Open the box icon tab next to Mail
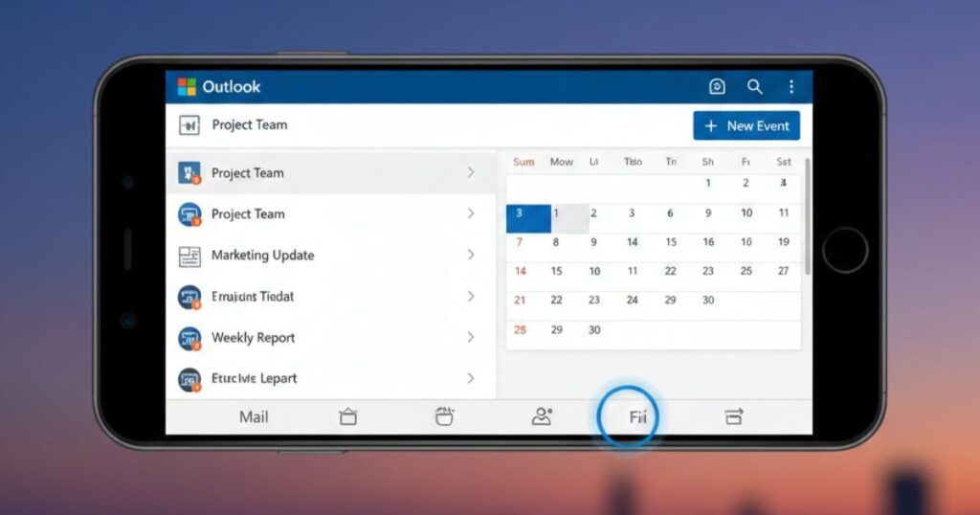 pos(348,416)
